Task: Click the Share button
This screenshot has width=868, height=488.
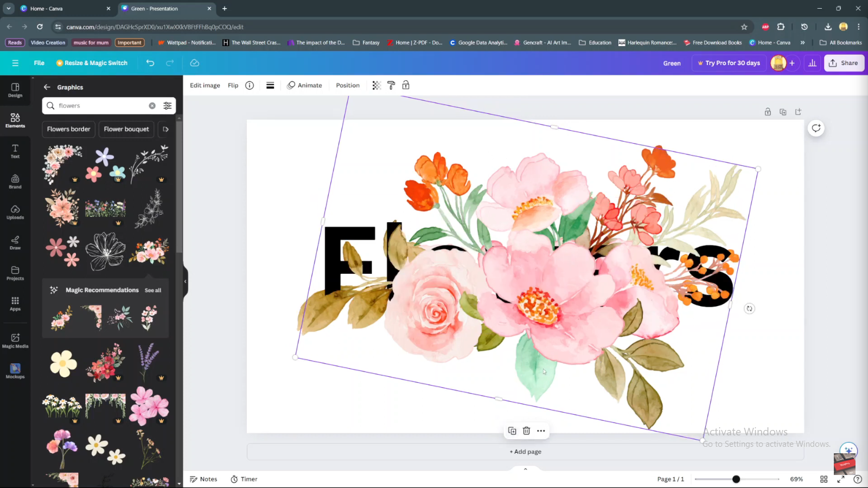Action: (x=844, y=63)
